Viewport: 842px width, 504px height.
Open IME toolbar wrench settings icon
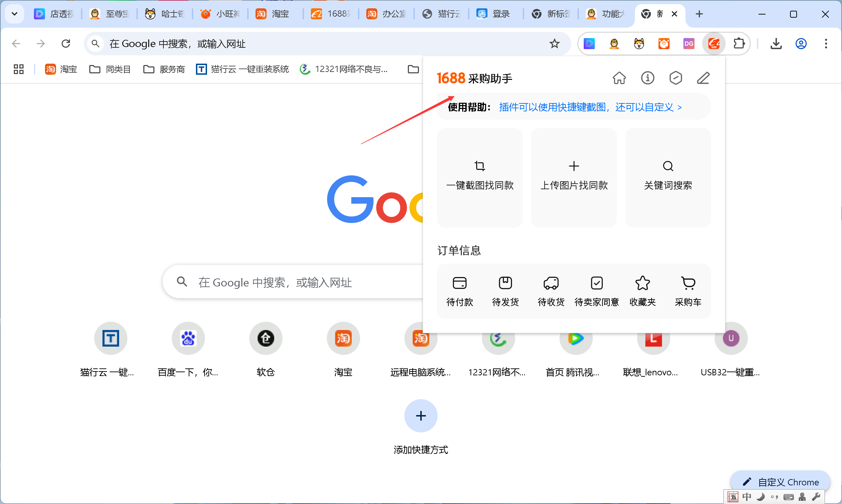point(816,497)
